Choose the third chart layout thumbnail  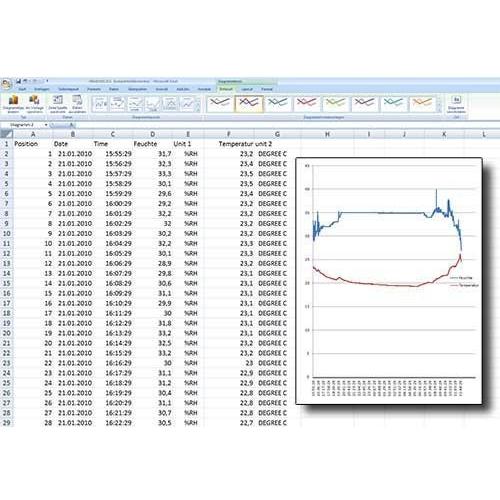coord(135,104)
